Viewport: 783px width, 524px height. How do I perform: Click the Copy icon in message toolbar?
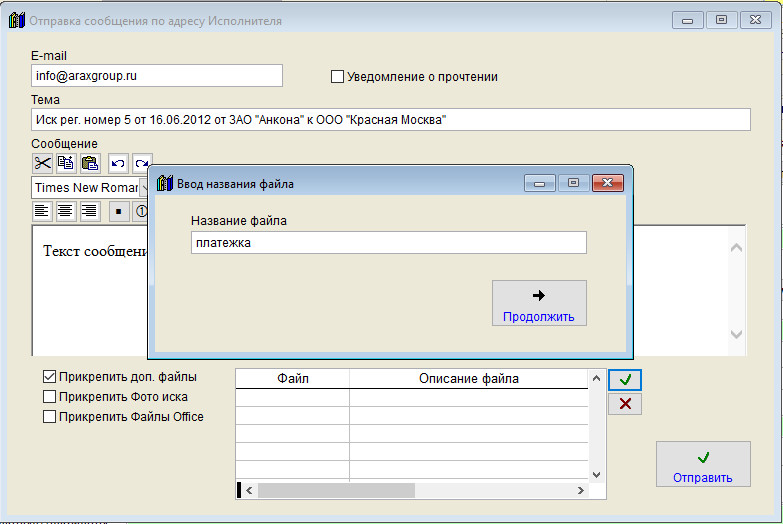[66, 163]
